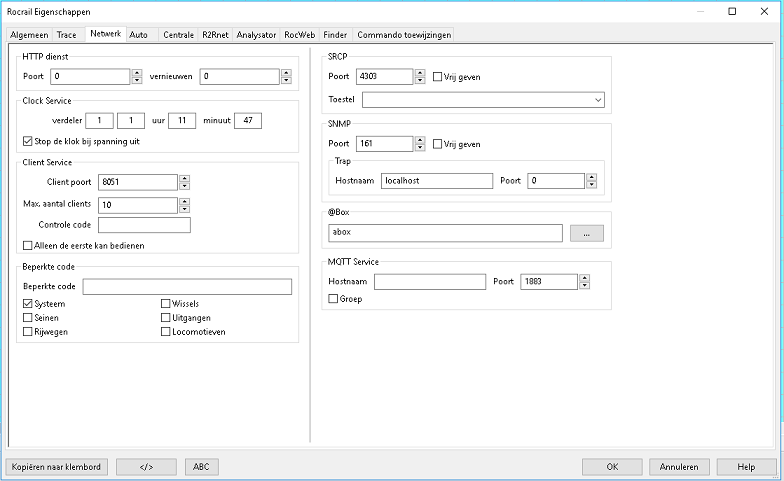Click the SNMP Trap Hostnaam field
This screenshot has width=784, height=481.
(437, 181)
